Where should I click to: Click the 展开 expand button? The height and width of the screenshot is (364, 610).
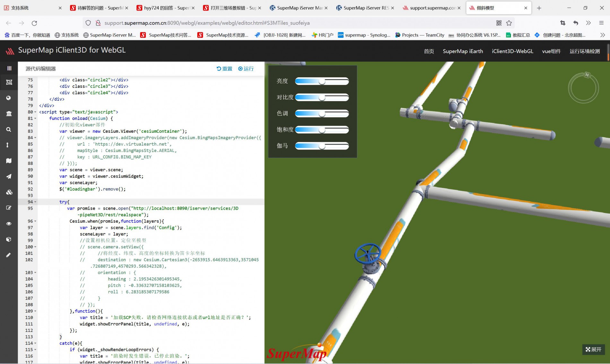(593, 349)
